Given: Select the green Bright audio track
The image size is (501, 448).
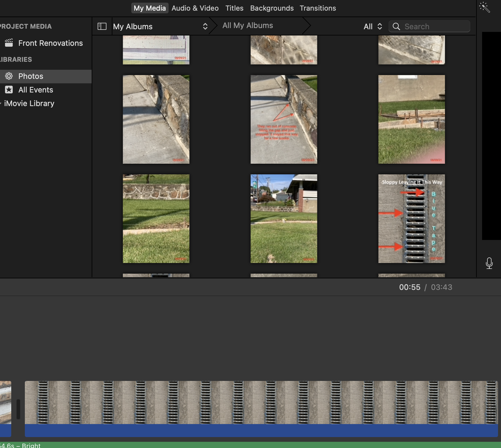Looking at the screenshot, I should point(250,445).
